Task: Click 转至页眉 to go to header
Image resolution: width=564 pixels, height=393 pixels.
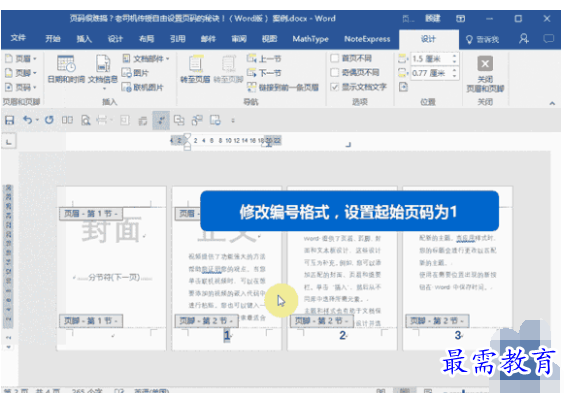Action: (195, 69)
